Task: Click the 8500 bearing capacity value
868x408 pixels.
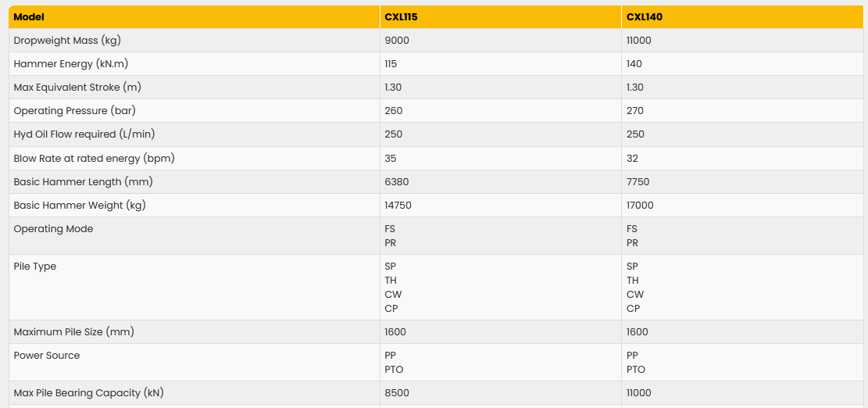Action: [x=397, y=392]
